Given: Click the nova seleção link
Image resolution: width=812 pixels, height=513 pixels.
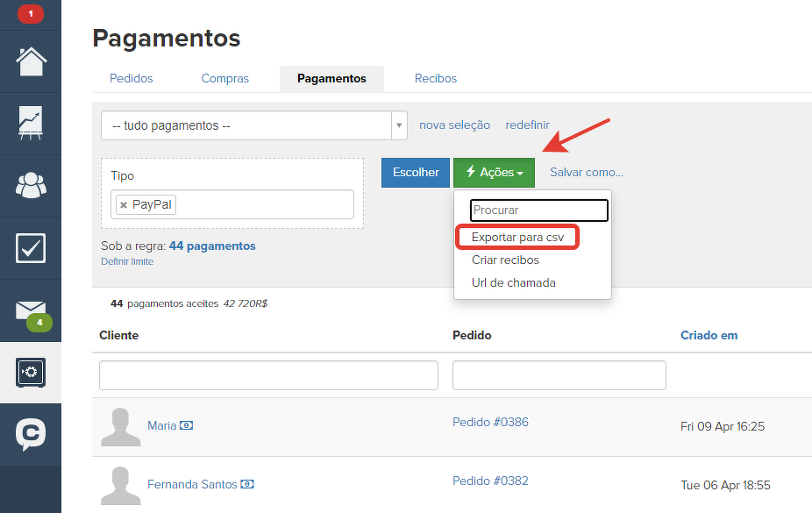Looking at the screenshot, I should [454, 125].
